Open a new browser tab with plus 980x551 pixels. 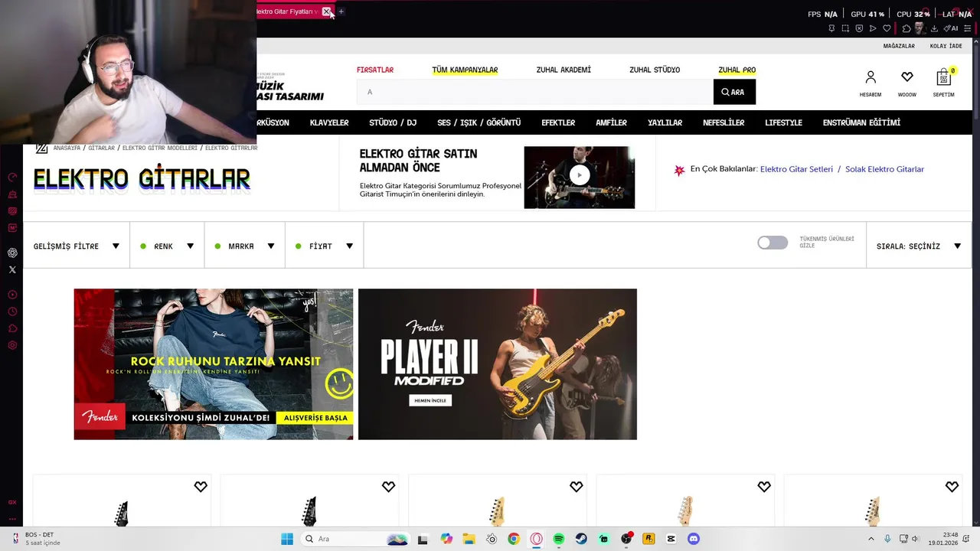341,11
